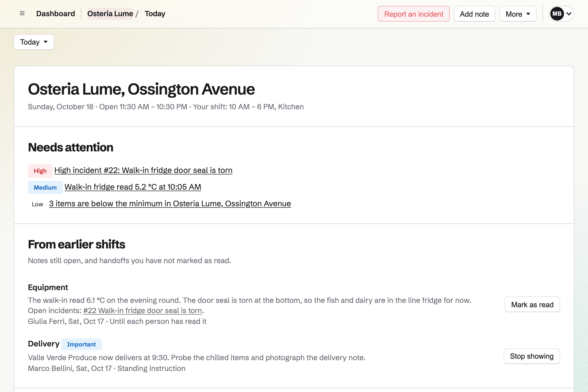Click the Add note button

click(474, 14)
